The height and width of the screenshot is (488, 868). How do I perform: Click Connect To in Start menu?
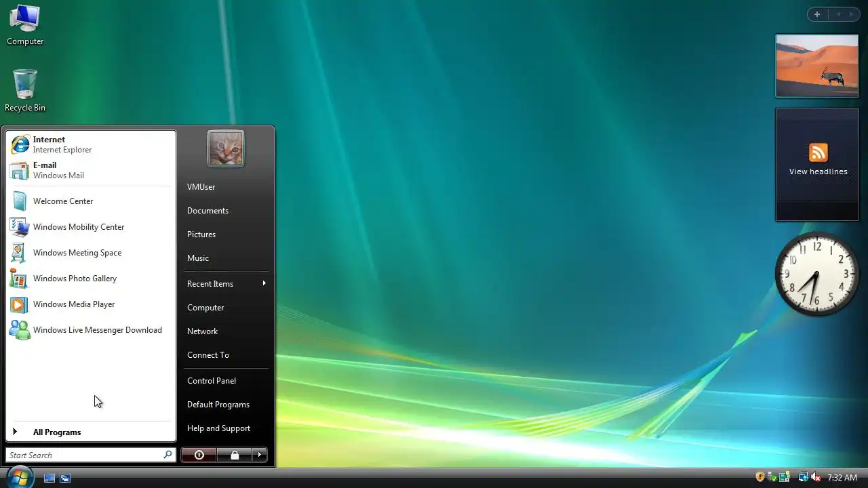226,355
